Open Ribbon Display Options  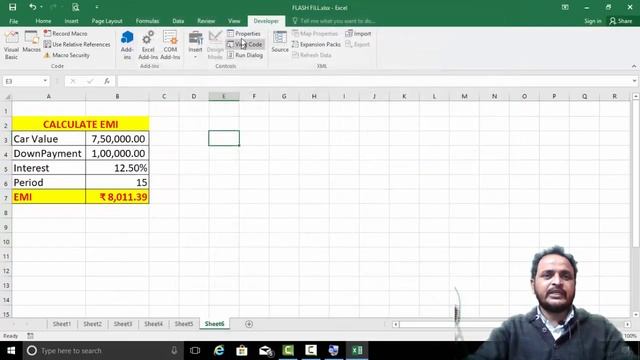point(565,7)
